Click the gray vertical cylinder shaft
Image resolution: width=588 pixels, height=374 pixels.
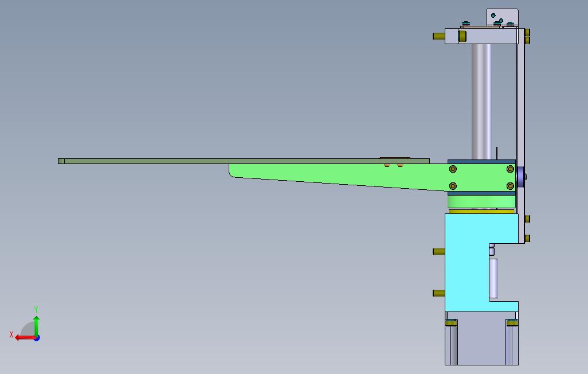tap(481, 102)
